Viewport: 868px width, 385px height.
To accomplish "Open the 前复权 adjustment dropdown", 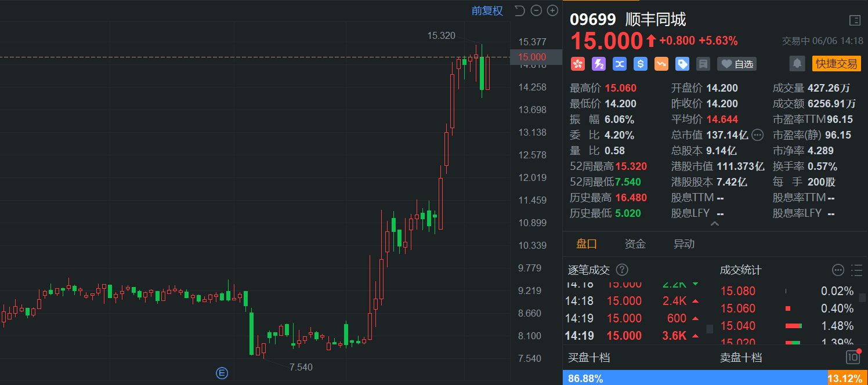I will pos(487,10).
